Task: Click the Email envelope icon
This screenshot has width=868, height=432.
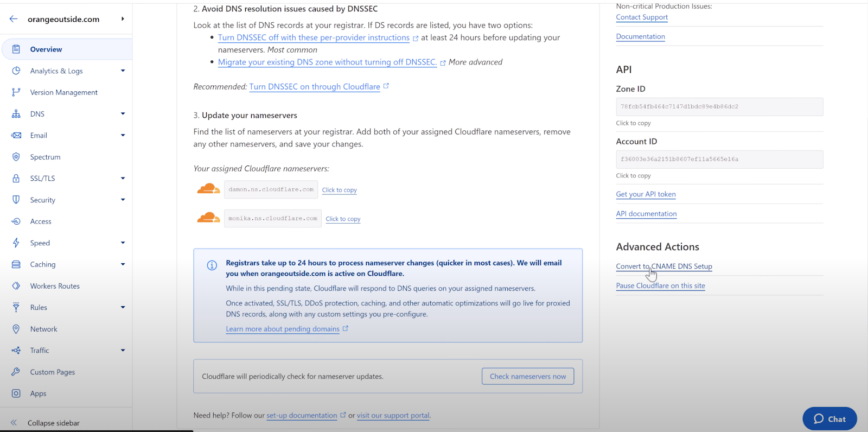Action: click(16, 135)
